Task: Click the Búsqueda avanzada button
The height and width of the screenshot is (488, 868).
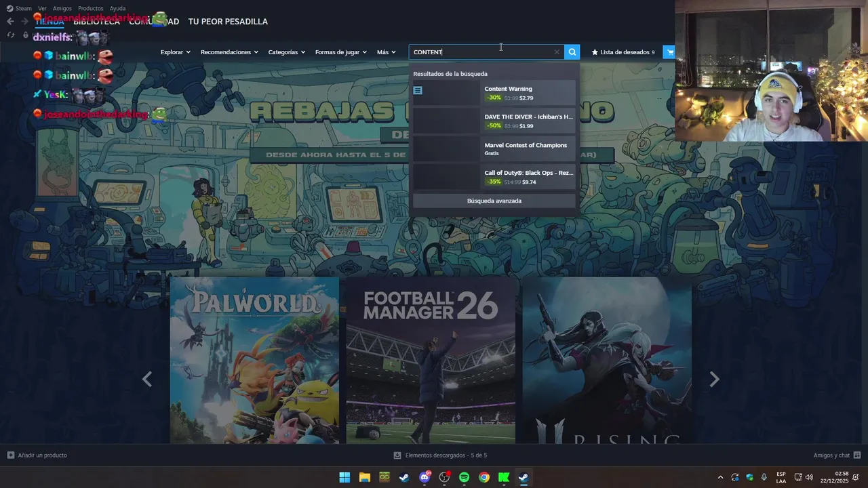Action: click(494, 201)
